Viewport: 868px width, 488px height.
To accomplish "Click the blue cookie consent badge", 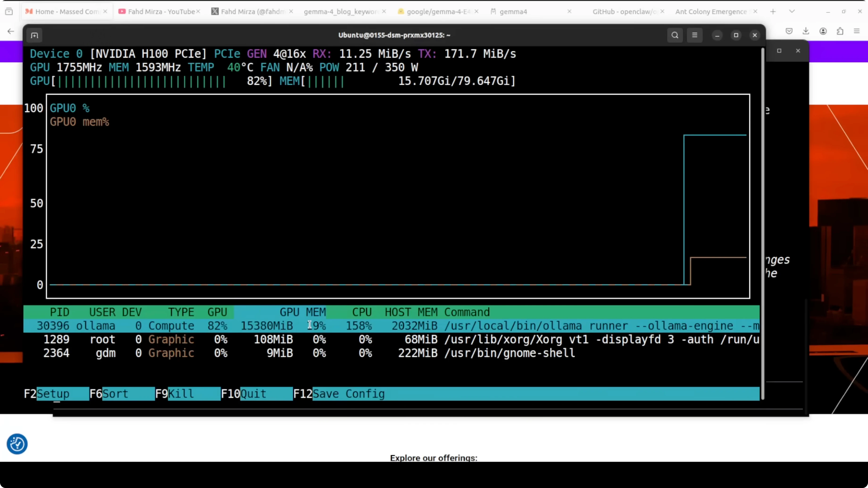I will (x=17, y=444).
